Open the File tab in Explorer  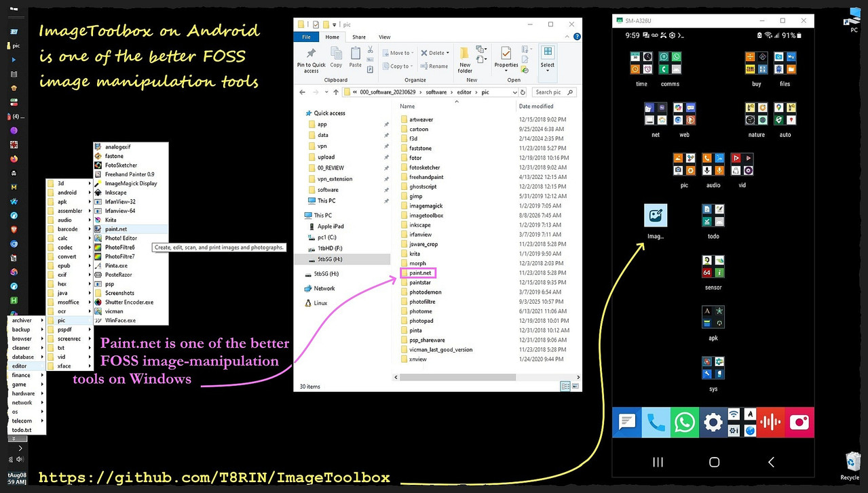pyautogui.click(x=306, y=37)
